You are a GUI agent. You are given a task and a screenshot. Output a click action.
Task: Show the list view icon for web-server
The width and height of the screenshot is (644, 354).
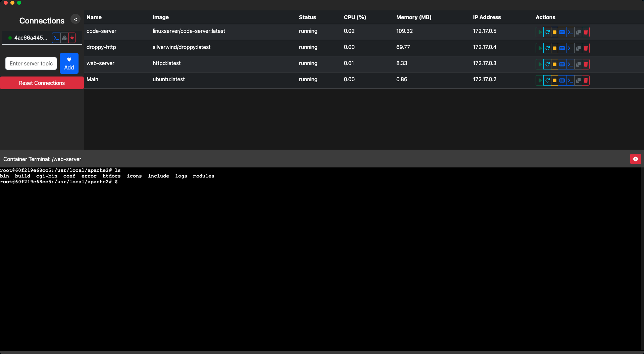(562, 64)
